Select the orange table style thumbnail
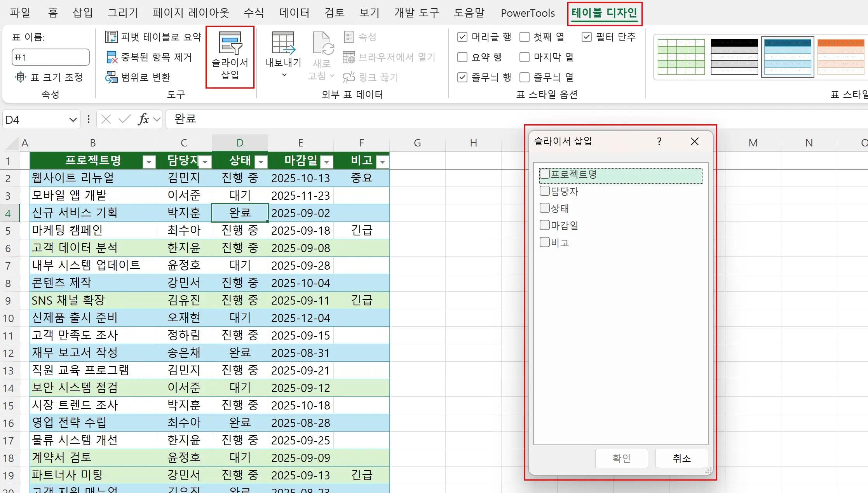This screenshot has width=868, height=493. [x=841, y=57]
